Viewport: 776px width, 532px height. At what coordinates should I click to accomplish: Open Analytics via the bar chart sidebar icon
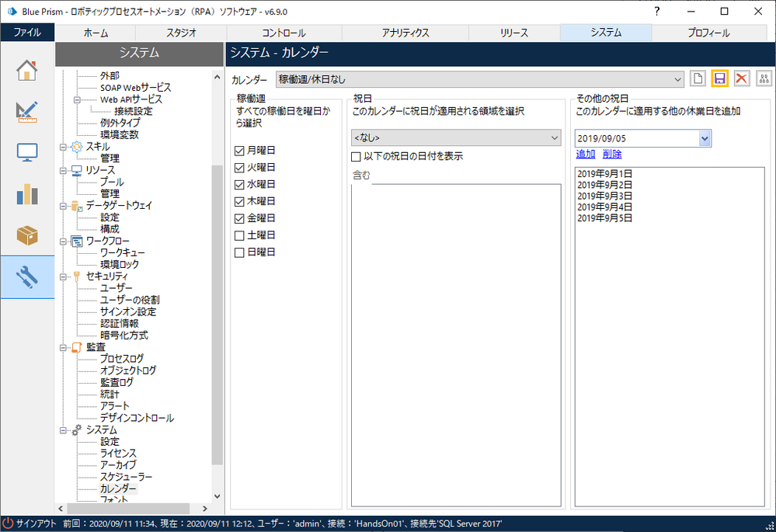click(26, 194)
